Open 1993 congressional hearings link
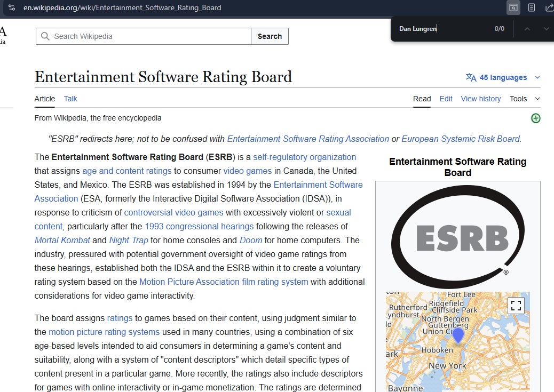554x392 pixels. [199, 226]
